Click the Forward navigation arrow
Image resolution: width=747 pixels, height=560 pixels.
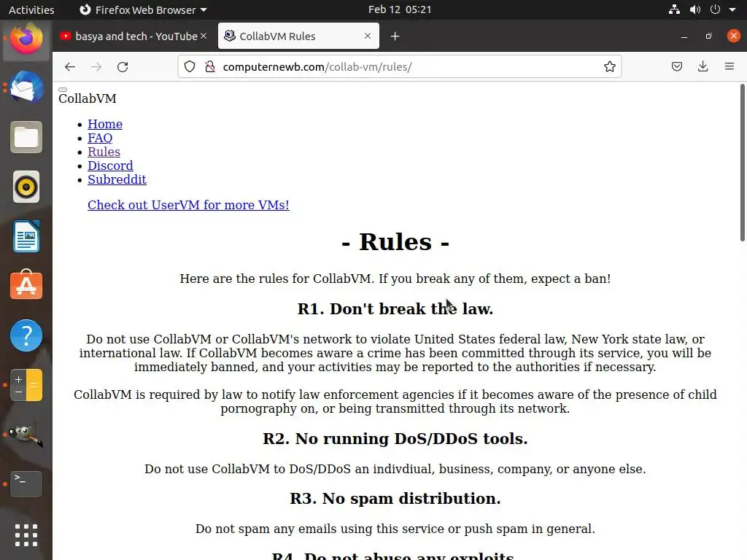(96, 66)
